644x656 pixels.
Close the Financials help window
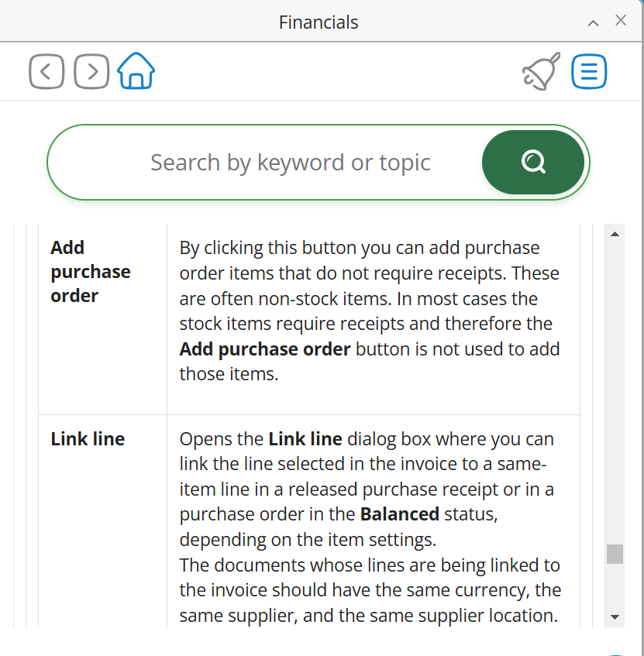point(621,21)
